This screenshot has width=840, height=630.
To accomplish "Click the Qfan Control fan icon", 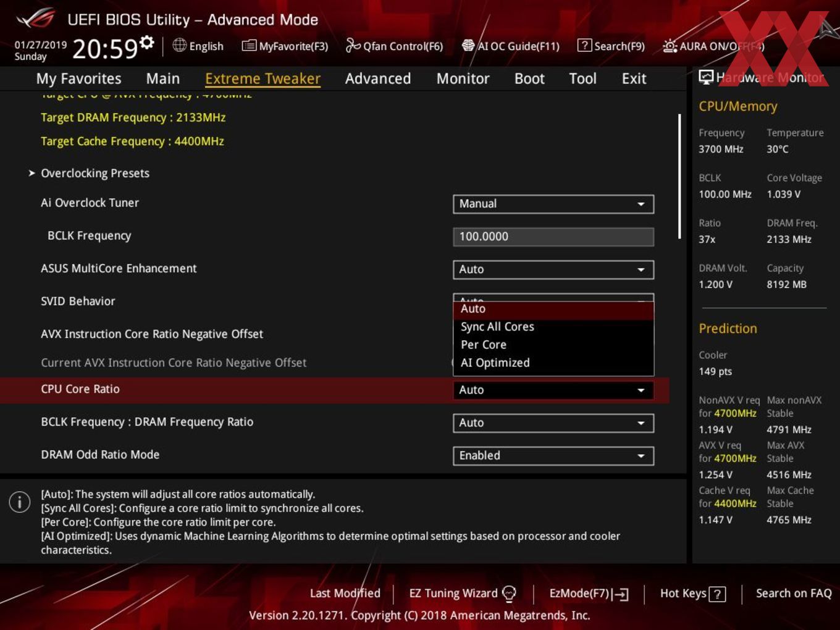I will click(x=353, y=45).
